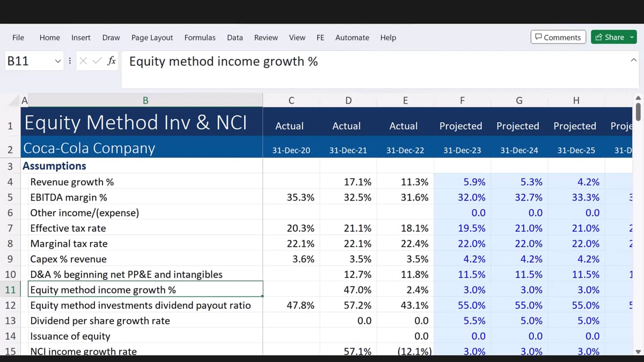The image size is (644, 362).
Task: Open the Comments pane button
Action: click(x=558, y=37)
